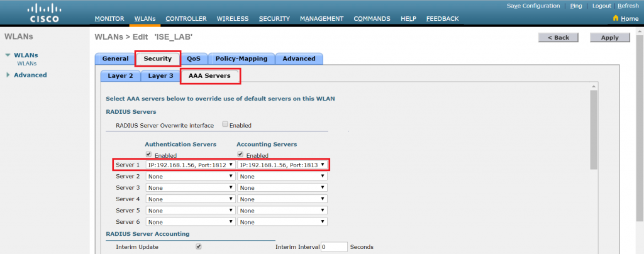The width and height of the screenshot is (644, 254).
Task: Open the SECURITY top menu
Action: (274, 19)
